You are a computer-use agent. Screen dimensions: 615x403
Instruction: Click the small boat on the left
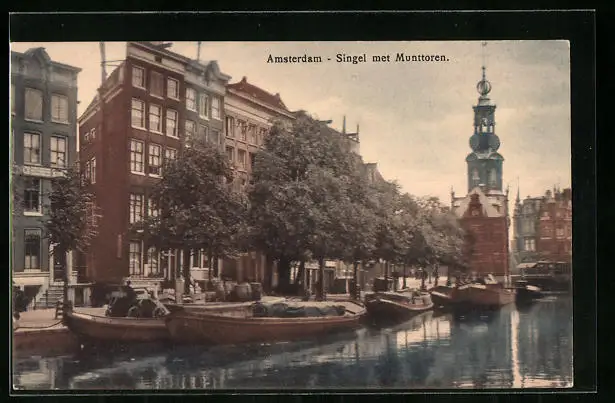[x=115, y=325]
